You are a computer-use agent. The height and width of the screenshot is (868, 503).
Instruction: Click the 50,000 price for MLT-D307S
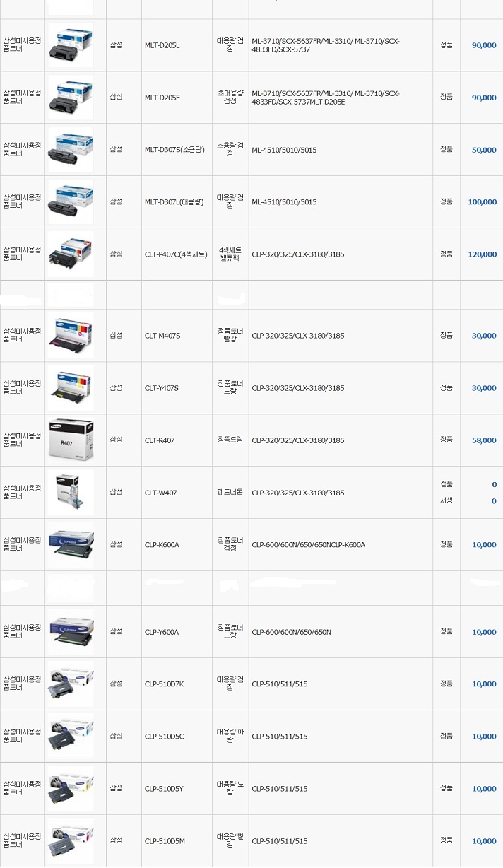(x=484, y=150)
